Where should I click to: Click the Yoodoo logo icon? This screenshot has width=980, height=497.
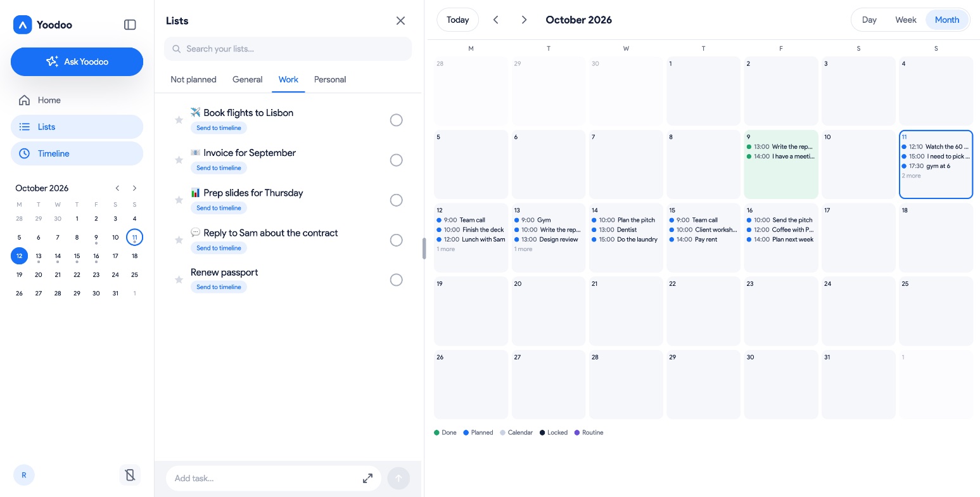click(x=23, y=25)
